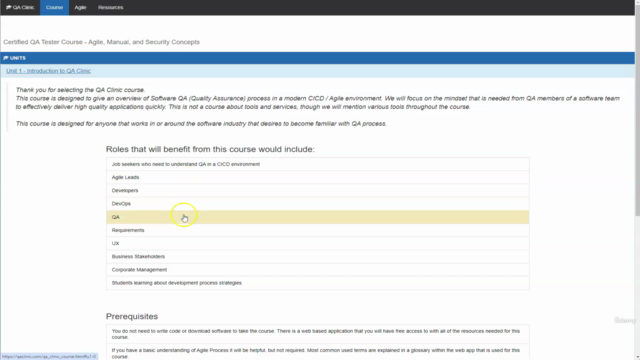640x360 pixels.
Task: Select the Developers list row
Action: pos(318,191)
